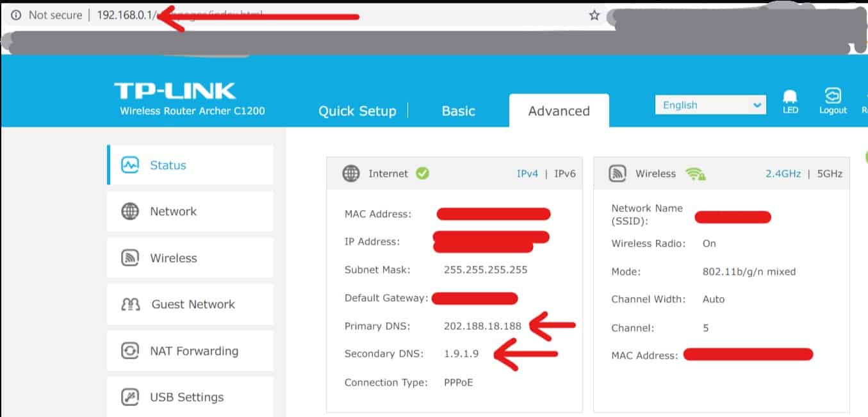Image resolution: width=868 pixels, height=417 pixels.
Task: Click the Guest Network people icon
Action: pyautogui.click(x=131, y=304)
